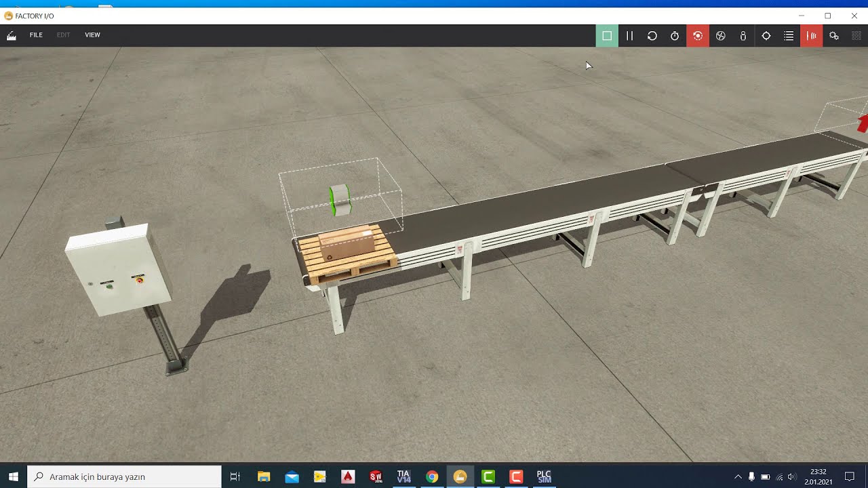The width and height of the screenshot is (868, 488).
Task: Open the yellow sticky-note taskbar app
Action: coord(320,476)
